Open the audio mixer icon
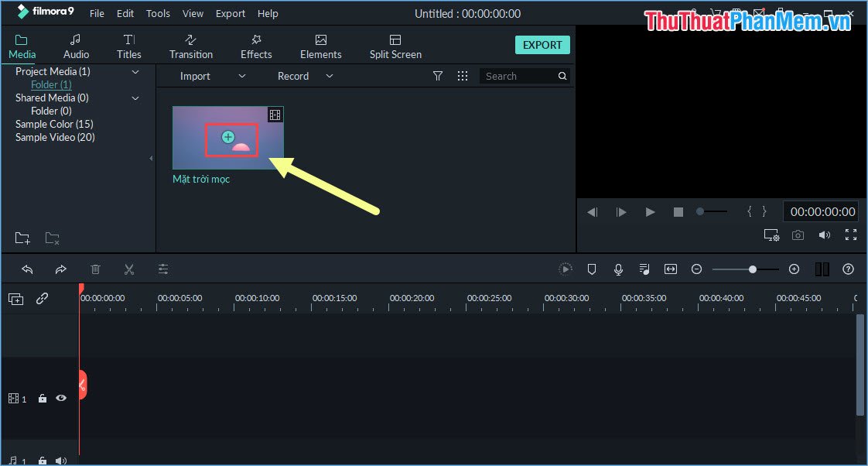The height and width of the screenshot is (466, 868). click(x=644, y=269)
